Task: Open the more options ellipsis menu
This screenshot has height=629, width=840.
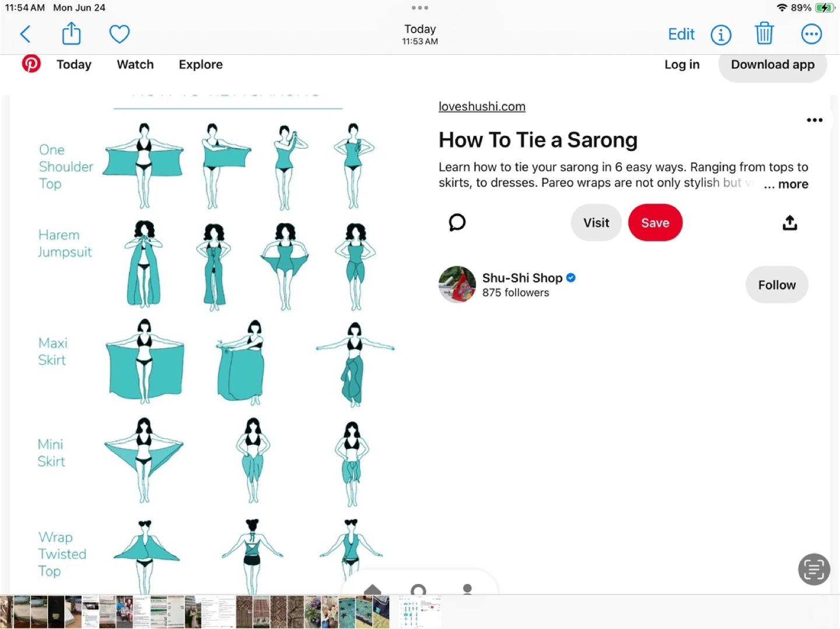Action: point(811,34)
